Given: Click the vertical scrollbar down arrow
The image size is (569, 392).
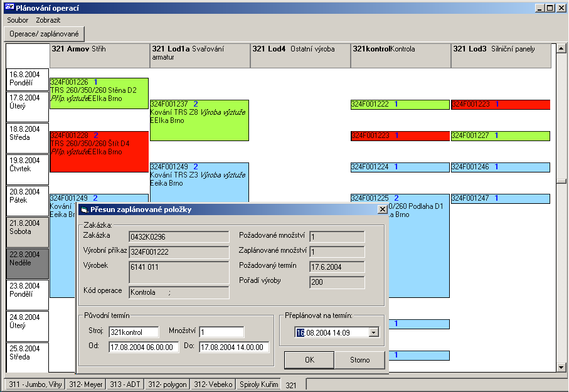Looking at the screenshot, I should (561, 368).
